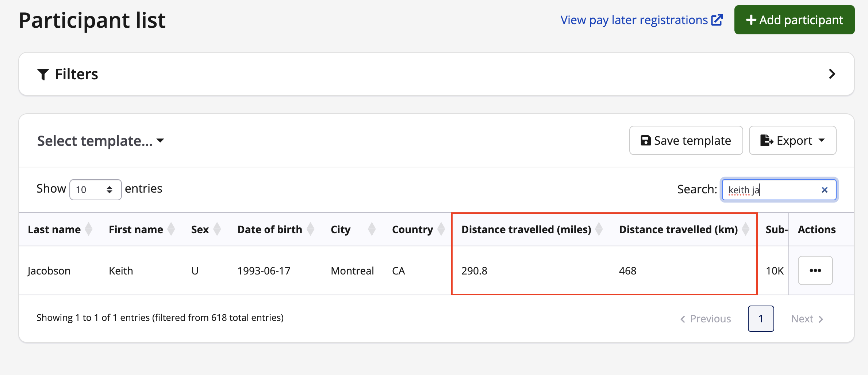Open the Export dropdown menu

792,141
